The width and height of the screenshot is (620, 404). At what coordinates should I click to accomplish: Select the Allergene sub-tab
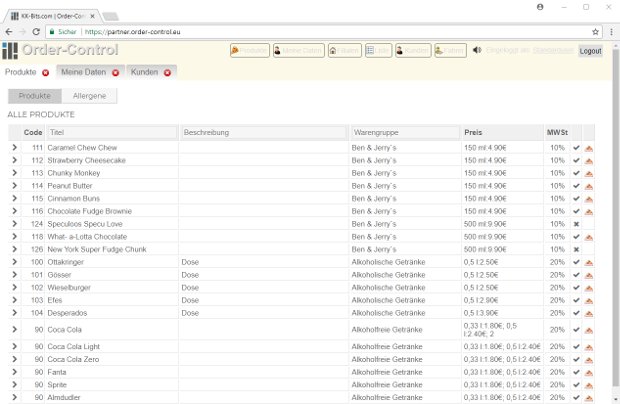(89, 96)
